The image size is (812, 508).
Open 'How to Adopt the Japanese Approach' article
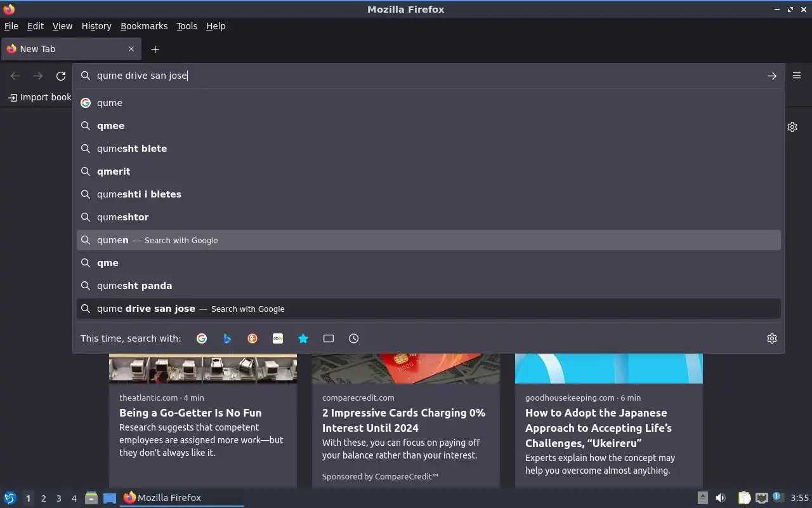pyautogui.click(x=598, y=428)
